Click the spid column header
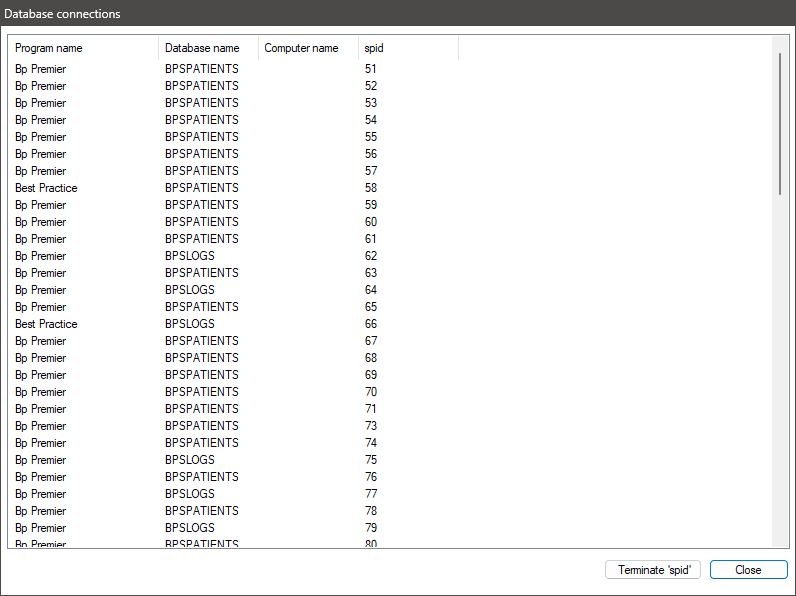The image size is (796, 596). pos(408,48)
